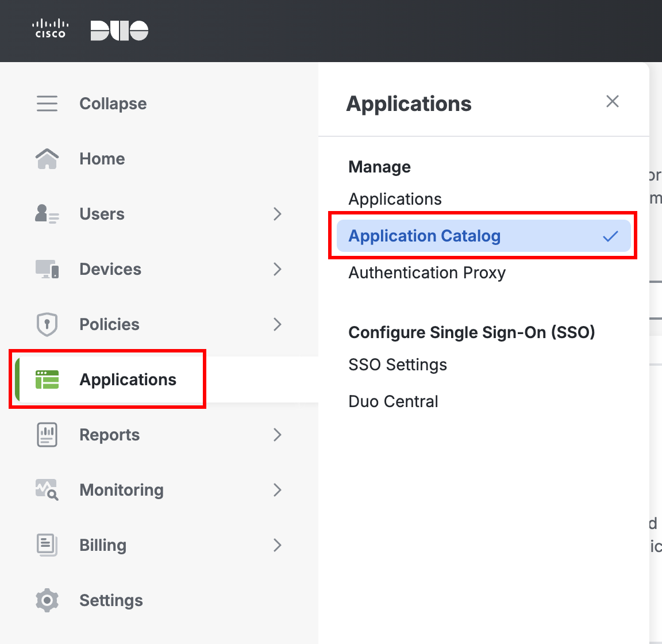Expand the Billing submenu chevron
This screenshot has height=644, width=662.
(x=277, y=545)
